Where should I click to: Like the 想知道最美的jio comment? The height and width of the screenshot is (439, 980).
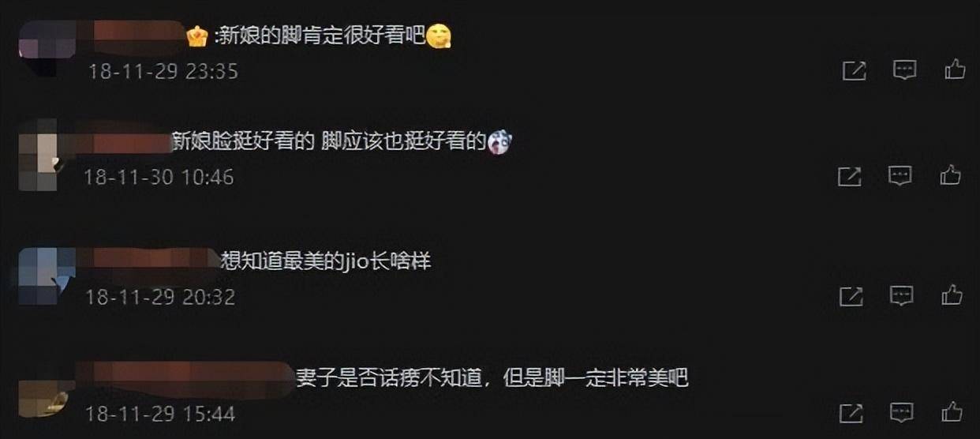click(952, 295)
